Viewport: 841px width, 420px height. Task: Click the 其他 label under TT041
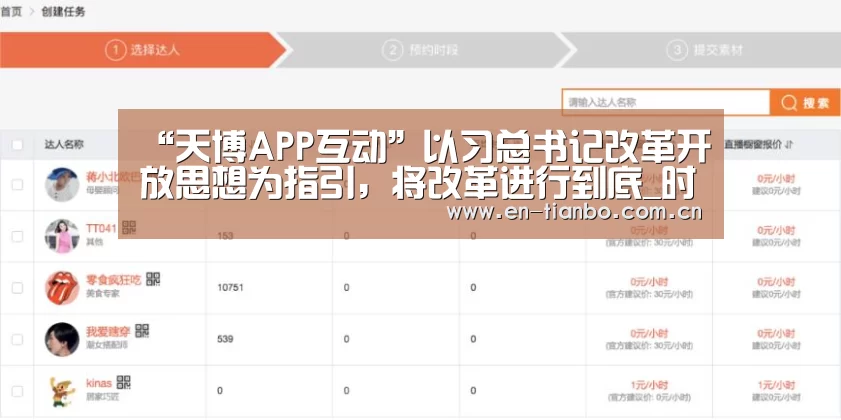point(94,242)
